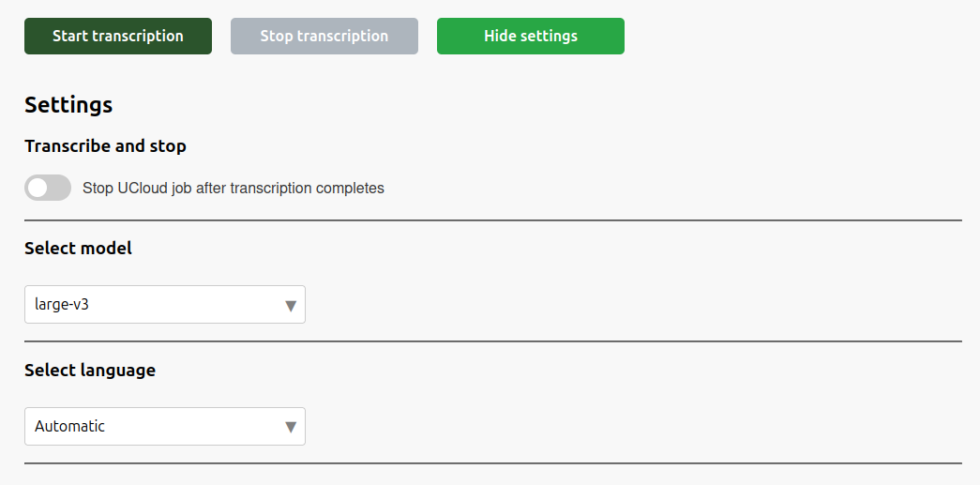Click the Start transcription button
Image resolution: width=980 pixels, height=485 pixels.
point(118,37)
